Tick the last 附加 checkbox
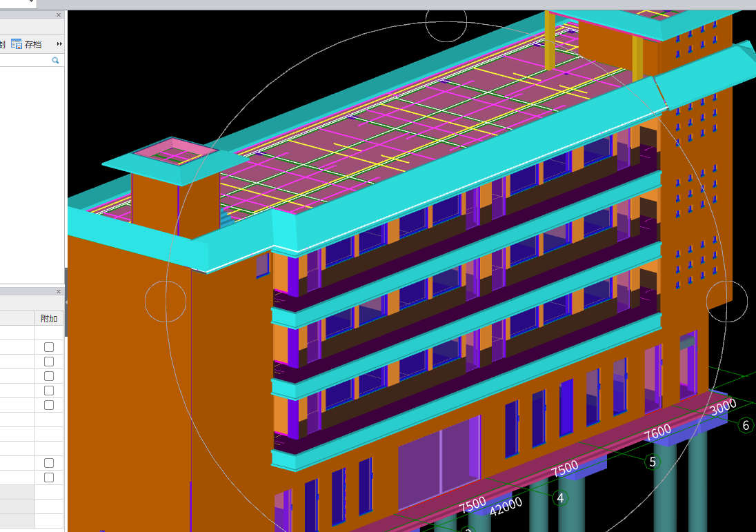Screen dimensions: 756x532 tap(49, 477)
